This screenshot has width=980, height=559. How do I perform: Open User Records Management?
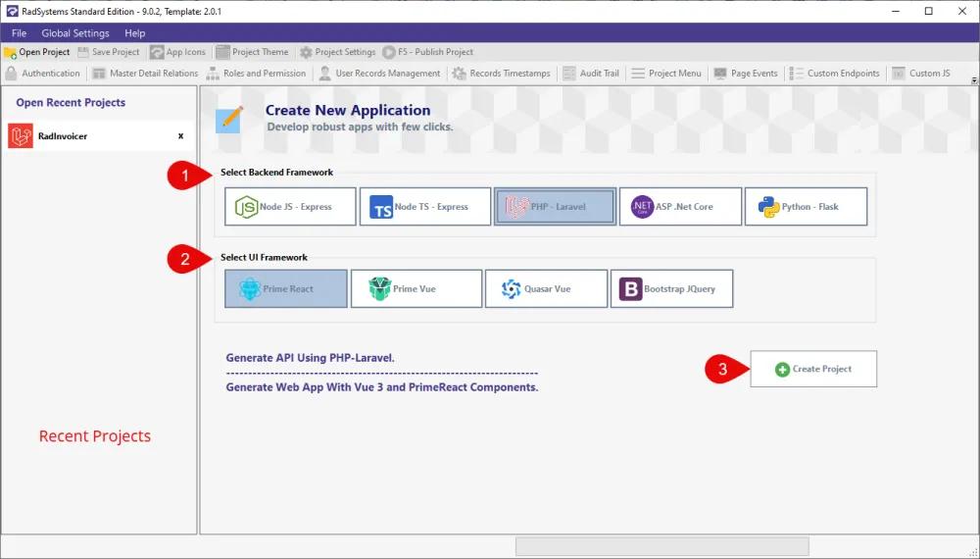click(x=379, y=74)
